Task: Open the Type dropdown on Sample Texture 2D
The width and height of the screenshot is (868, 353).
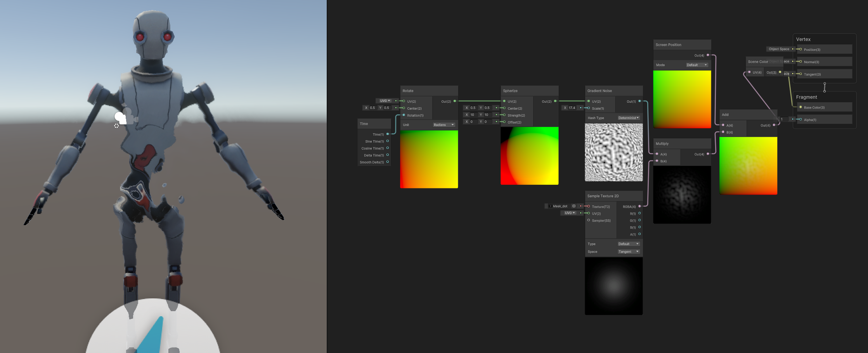Action: (x=629, y=244)
